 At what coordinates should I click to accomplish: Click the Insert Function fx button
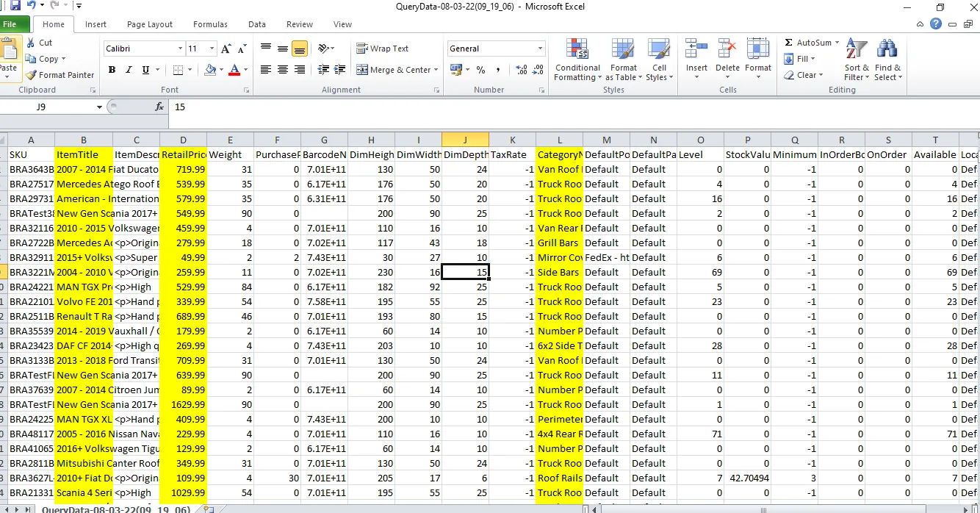159,107
